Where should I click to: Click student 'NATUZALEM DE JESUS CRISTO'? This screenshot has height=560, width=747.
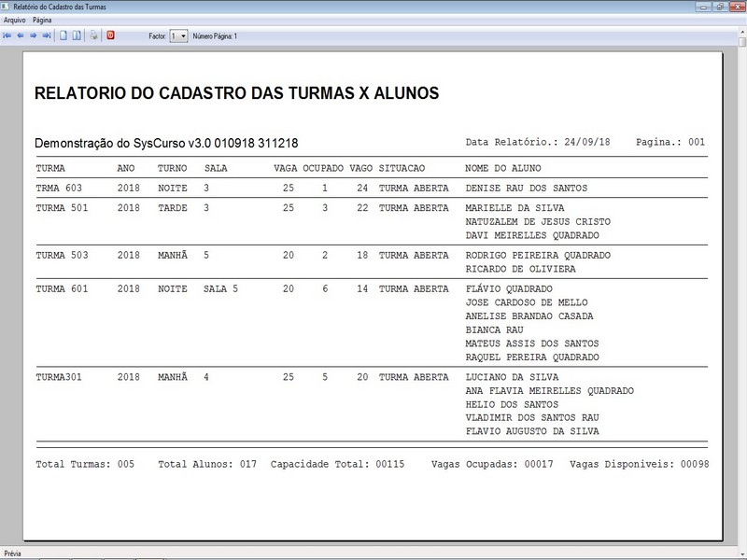click(538, 222)
